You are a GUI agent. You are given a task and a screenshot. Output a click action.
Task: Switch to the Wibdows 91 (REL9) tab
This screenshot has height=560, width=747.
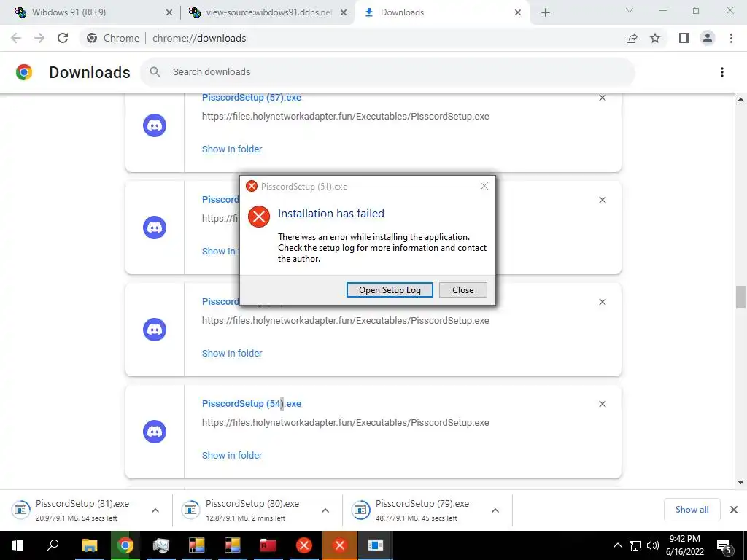coord(90,12)
